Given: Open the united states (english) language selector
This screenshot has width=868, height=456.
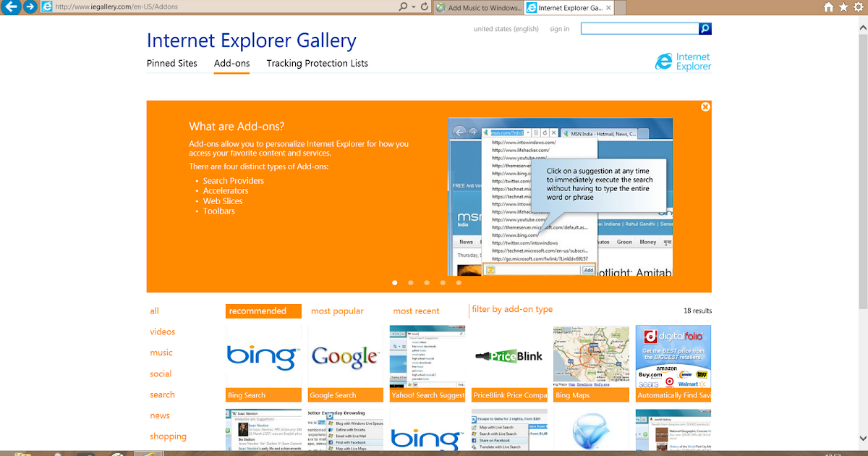Looking at the screenshot, I should [x=507, y=28].
